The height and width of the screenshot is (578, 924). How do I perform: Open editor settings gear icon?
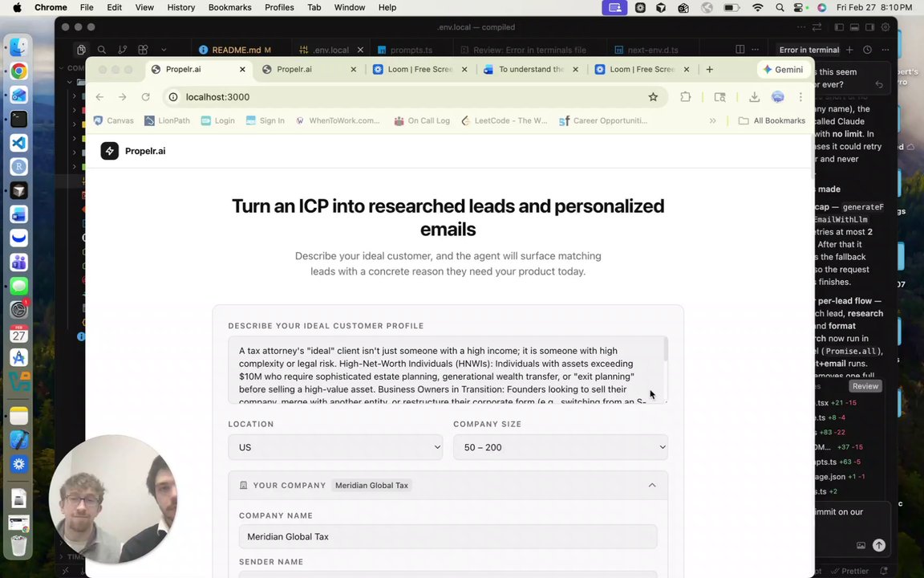885,27
